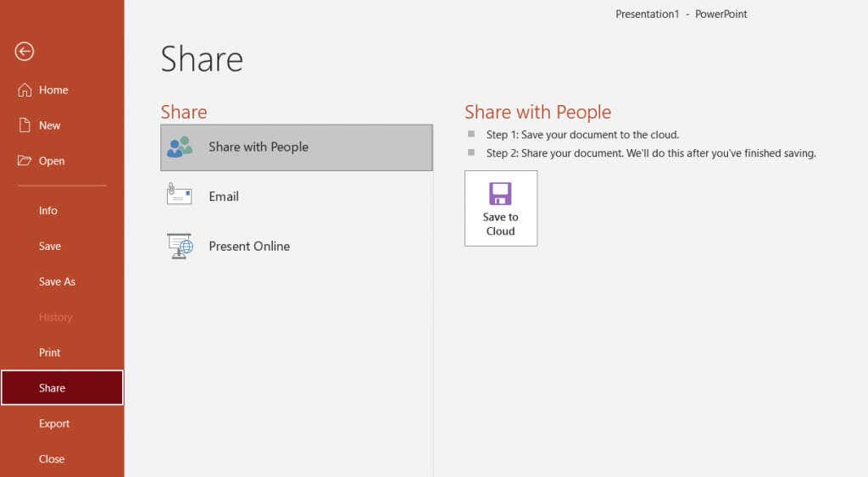Click the purple floppy disk icon
The width and height of the screenshot is (868, 477).
500,193
